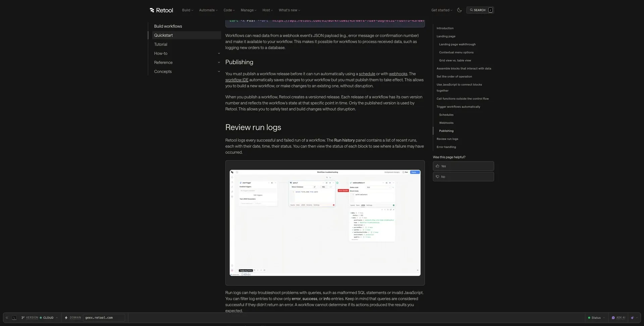Viewport: 644px width, 326px height.
Task: Open the Manage menu
Action: point(249,10)
